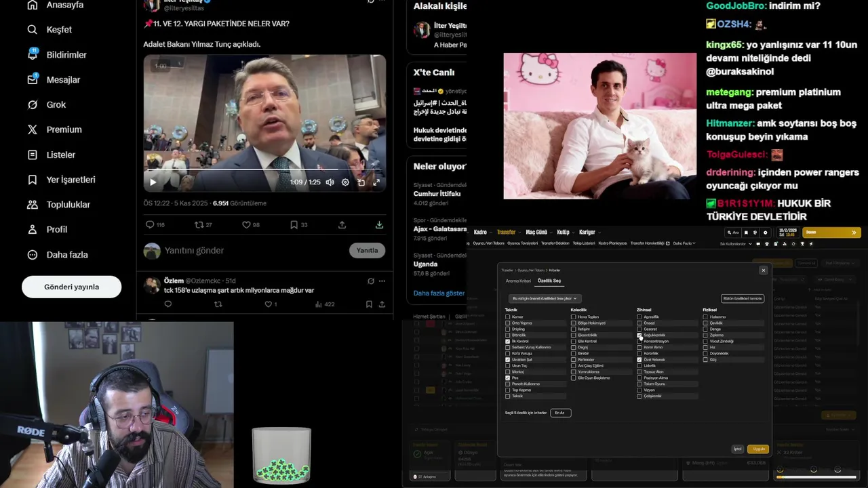Image resolution: width=868 pixels, height=488 pixels.
Task: Click Uygula button in criteria dialog
Action: (x=758, y=449)
